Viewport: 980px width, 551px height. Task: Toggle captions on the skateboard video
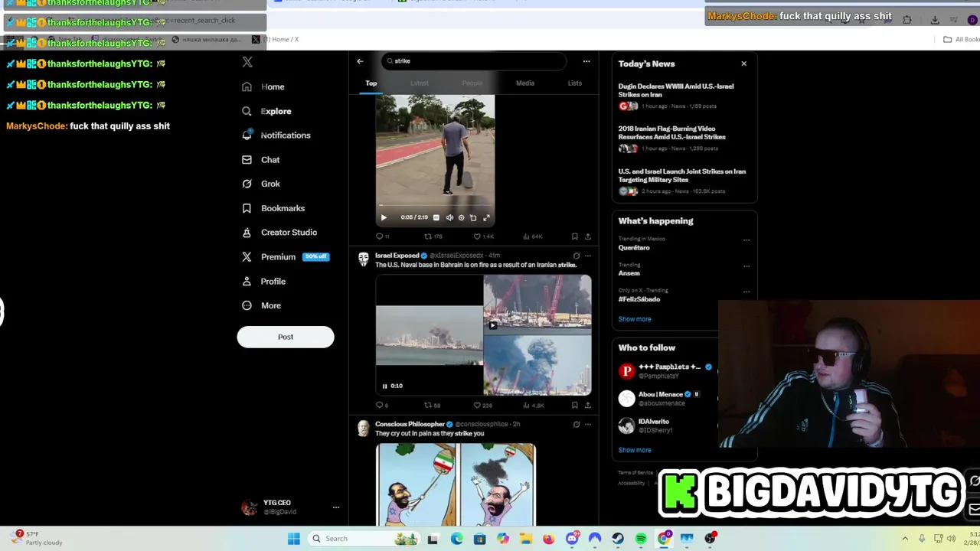coord(436,217)
